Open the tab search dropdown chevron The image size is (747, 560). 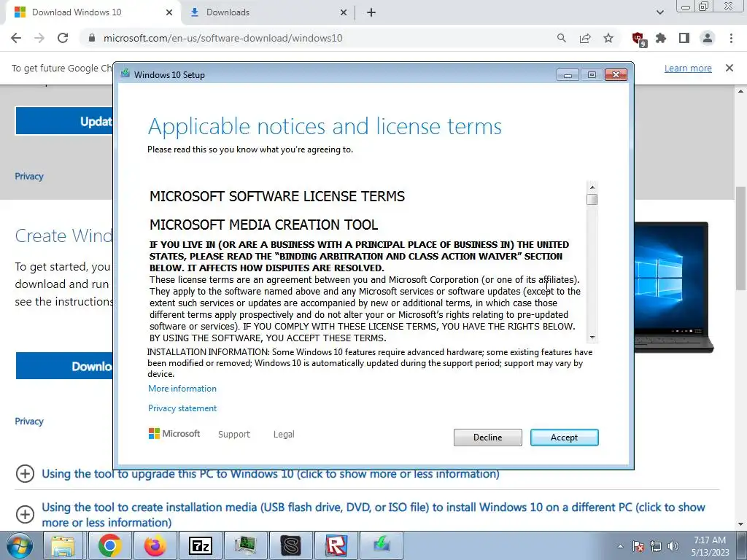click(x=659, y=12)
